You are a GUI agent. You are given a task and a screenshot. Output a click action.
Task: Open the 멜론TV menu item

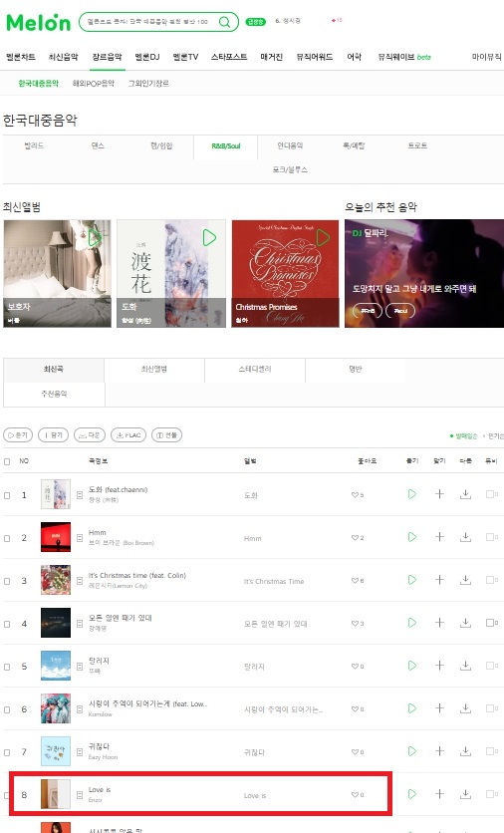185,57
